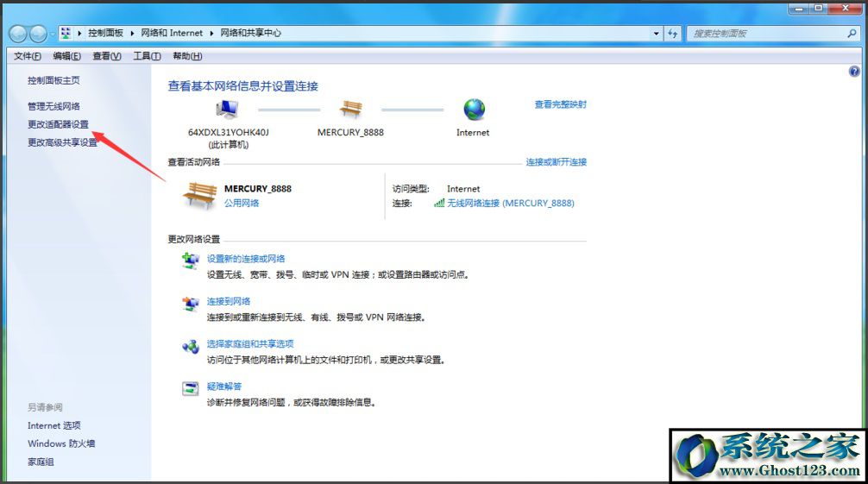
Task: Click 选择家庭组和共享选项 link
Action: 250,344
